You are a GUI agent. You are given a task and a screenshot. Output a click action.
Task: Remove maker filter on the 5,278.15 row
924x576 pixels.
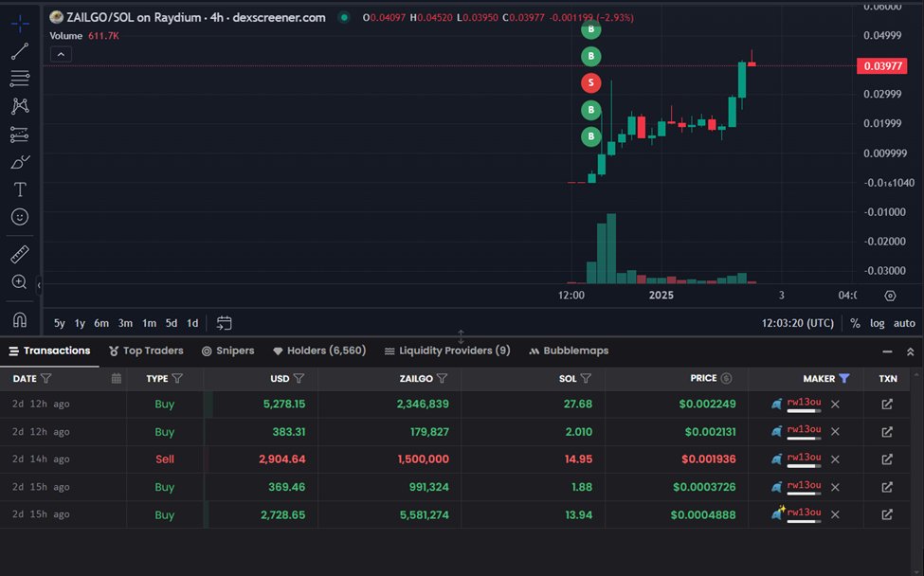tap(835, 404)
